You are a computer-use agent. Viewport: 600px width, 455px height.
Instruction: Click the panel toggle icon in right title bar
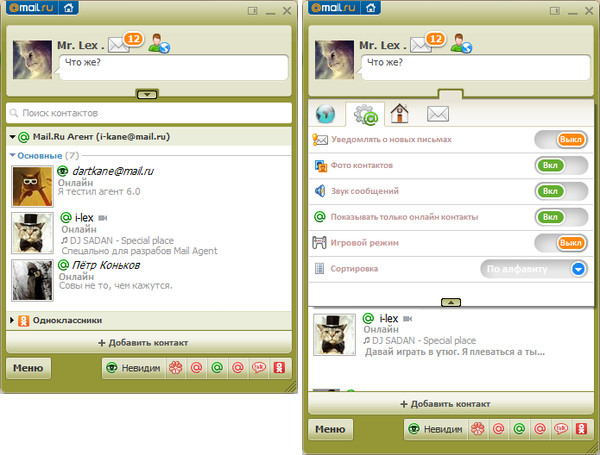555,11
